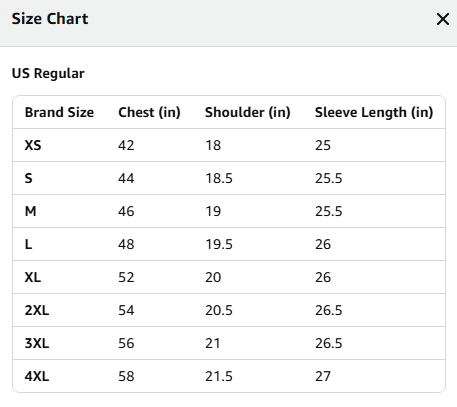The width and height of the screenshot is (457, 407).
Task: Click the Shoulder (in) column header
Action: [248, 112]
